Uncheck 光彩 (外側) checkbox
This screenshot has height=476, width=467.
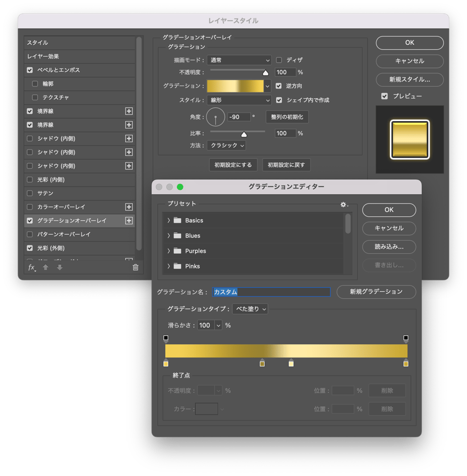[29, 248]
